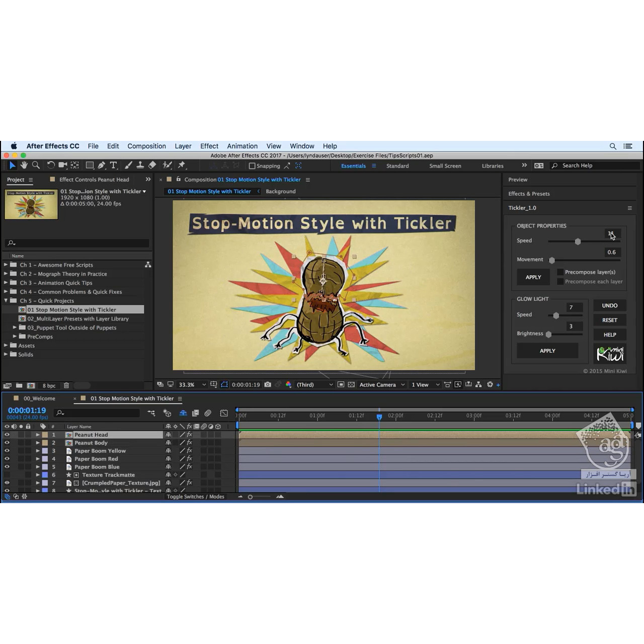Open the 33.3% magnification dropdown

(192, 384)
